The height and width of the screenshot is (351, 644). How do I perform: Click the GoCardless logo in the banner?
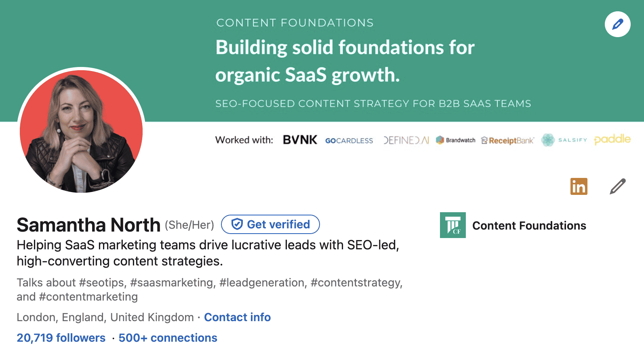pyautogui.click(x=349, y=140)
